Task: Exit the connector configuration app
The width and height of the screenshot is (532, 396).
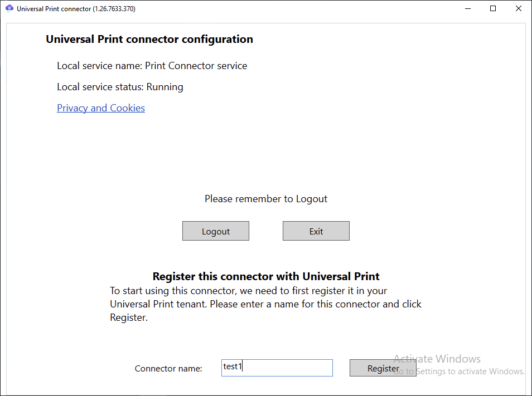Action: coord(316,231)
